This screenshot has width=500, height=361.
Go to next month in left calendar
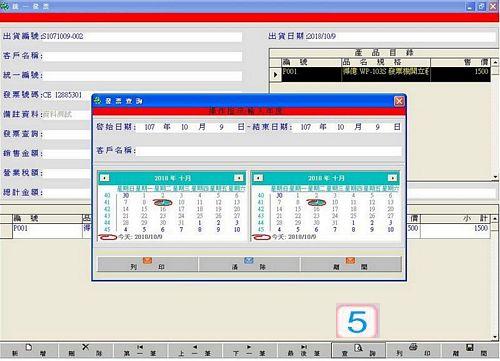click(239, 178)
